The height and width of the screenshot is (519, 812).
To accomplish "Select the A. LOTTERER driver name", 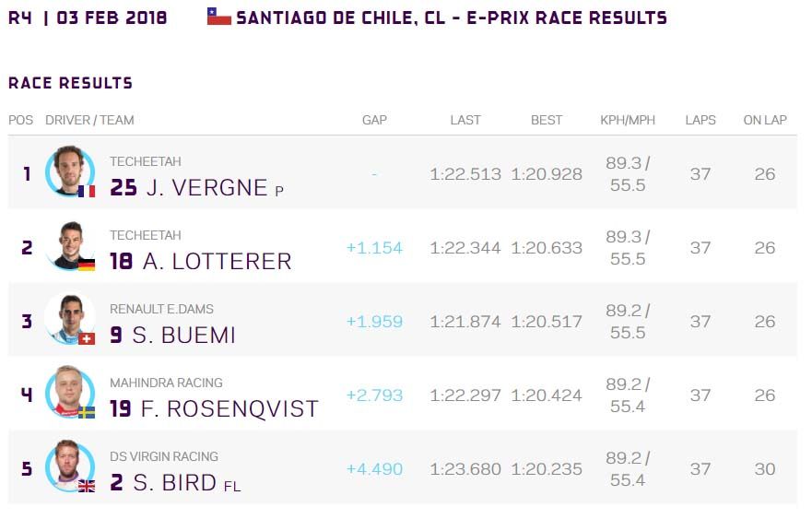I will tap(217, 261).
